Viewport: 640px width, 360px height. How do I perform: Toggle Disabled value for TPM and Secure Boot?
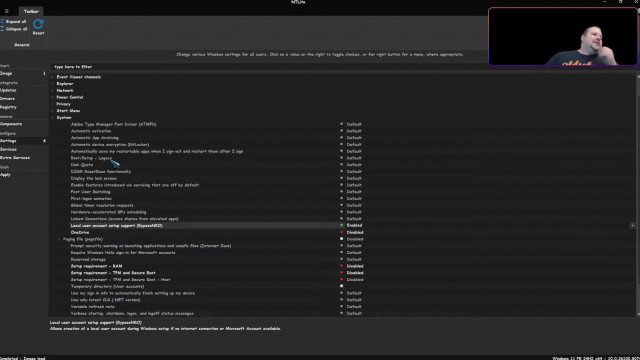(x=355, y=273)
